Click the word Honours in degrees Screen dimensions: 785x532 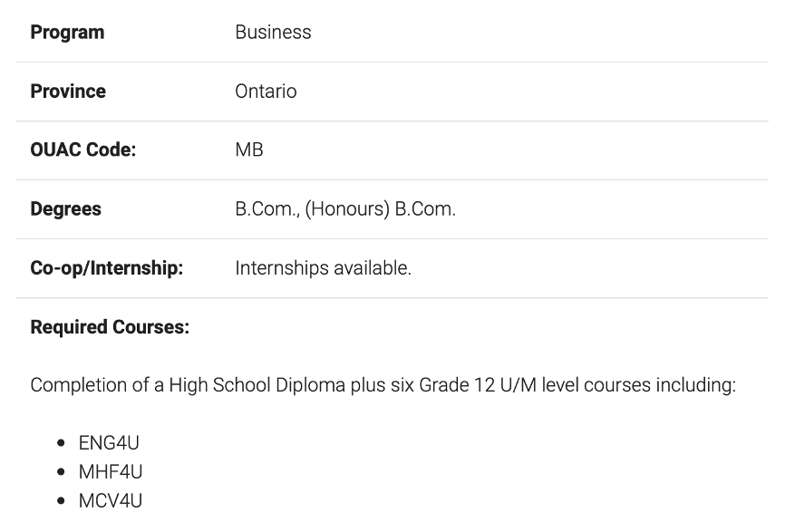[x=347, y=209]
